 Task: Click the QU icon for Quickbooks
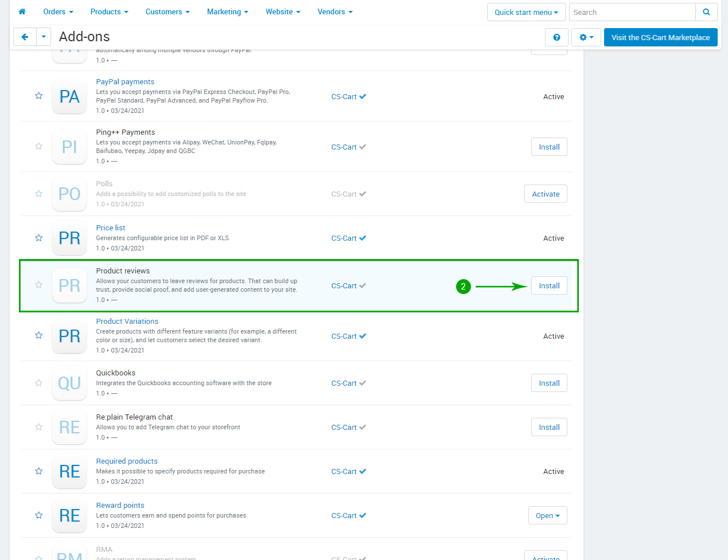69,383
